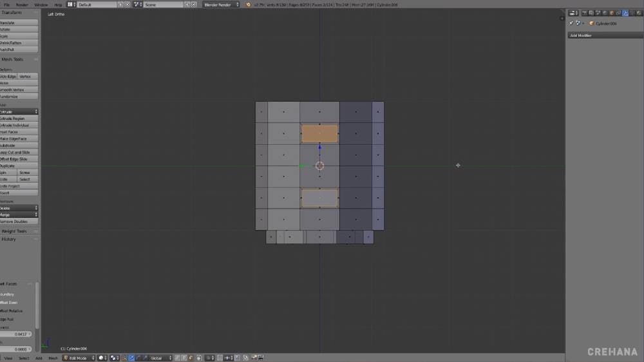Click the Extrude Region button
The height and width of the screenshot is (362, 644).
(19, 119)
